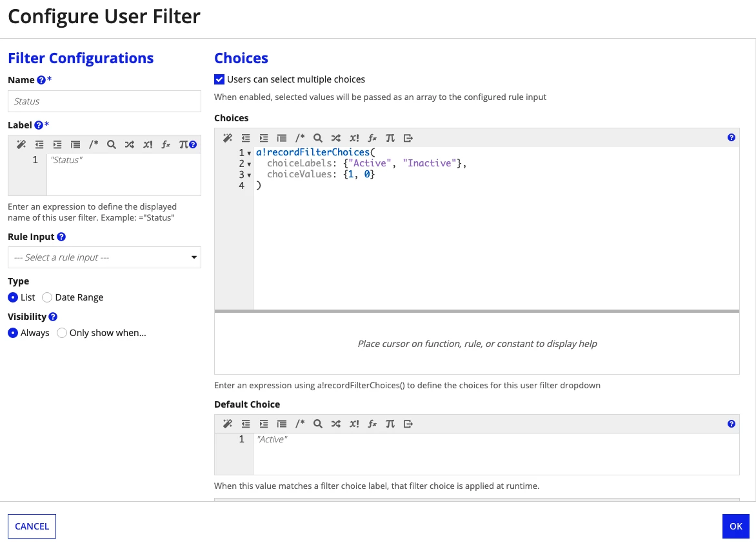Click the gray resize bar below Choices editor
This screenshot has height=545, width=756.
click(x=477, y=312)
